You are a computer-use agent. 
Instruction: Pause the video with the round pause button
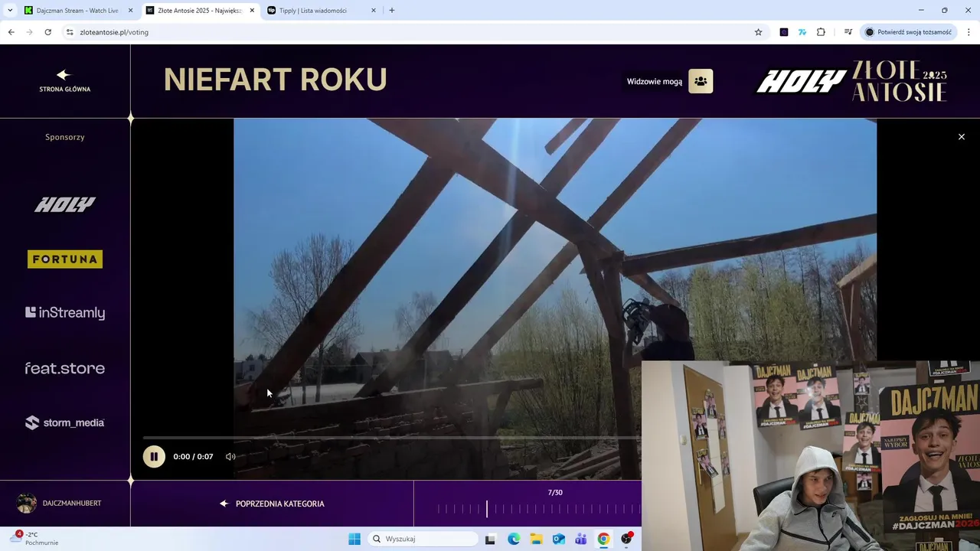click(x=154, y=456)
